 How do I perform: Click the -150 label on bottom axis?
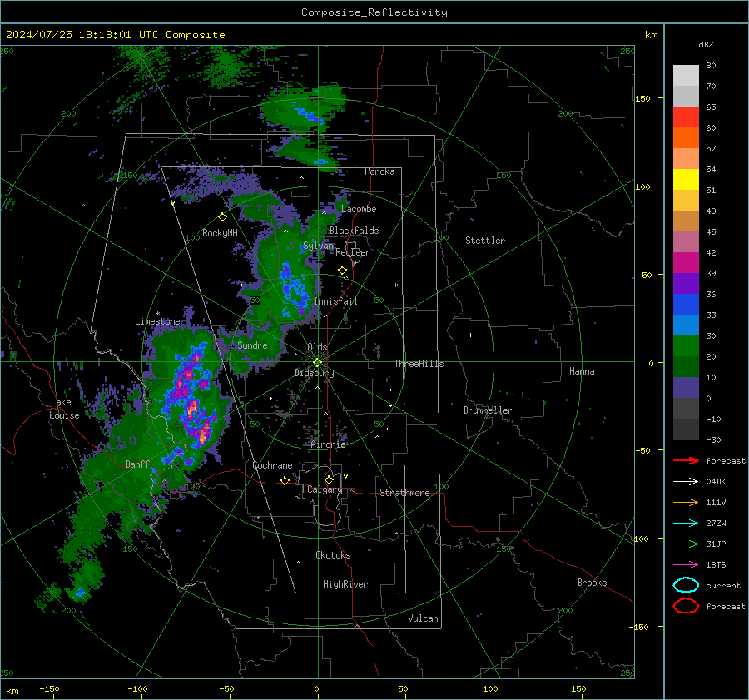click(49, 688)
